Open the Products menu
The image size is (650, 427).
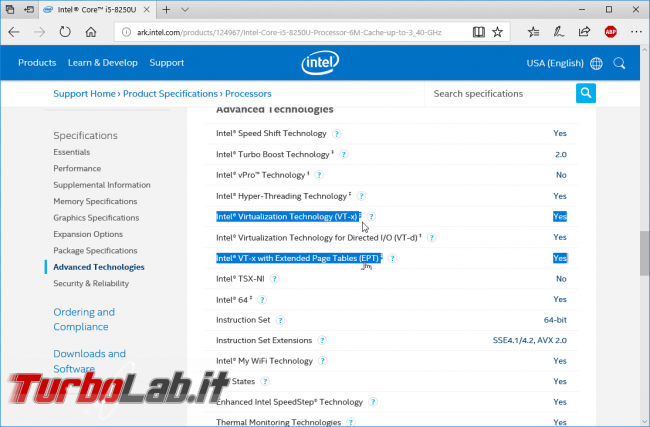(37, 63)
